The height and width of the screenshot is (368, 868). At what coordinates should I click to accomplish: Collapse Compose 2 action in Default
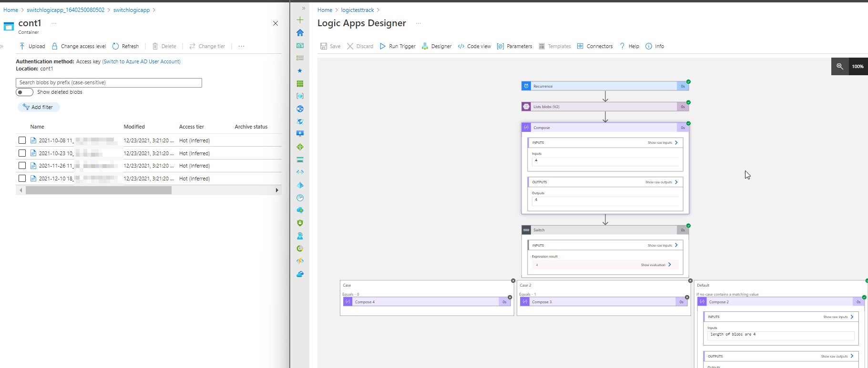tap(781, 302)
